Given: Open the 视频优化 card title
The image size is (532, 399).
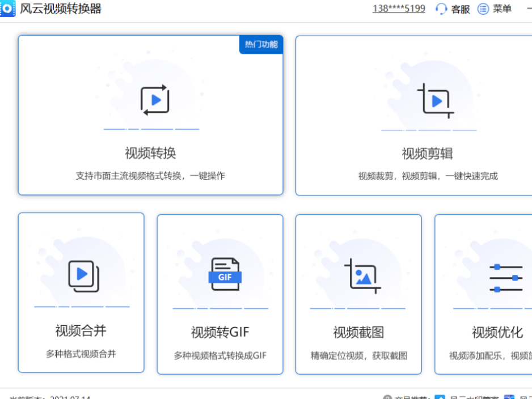Looking at the screenshot, I should pyautogui.click(x=497, y=332).
